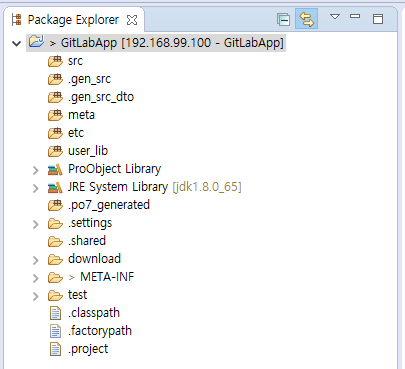Image resolution: width=405 pixels, height=369 pixels.
Task: Expand the download folder
Action: pyautogui.click(x=35, y=260)
